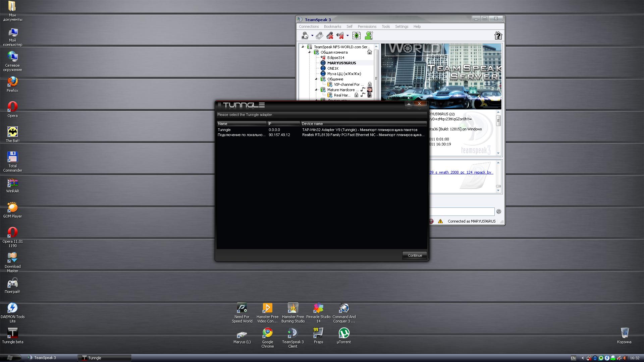
Task: Open the Connections menu in TeamSpeak
Action: tap(309, 26)
